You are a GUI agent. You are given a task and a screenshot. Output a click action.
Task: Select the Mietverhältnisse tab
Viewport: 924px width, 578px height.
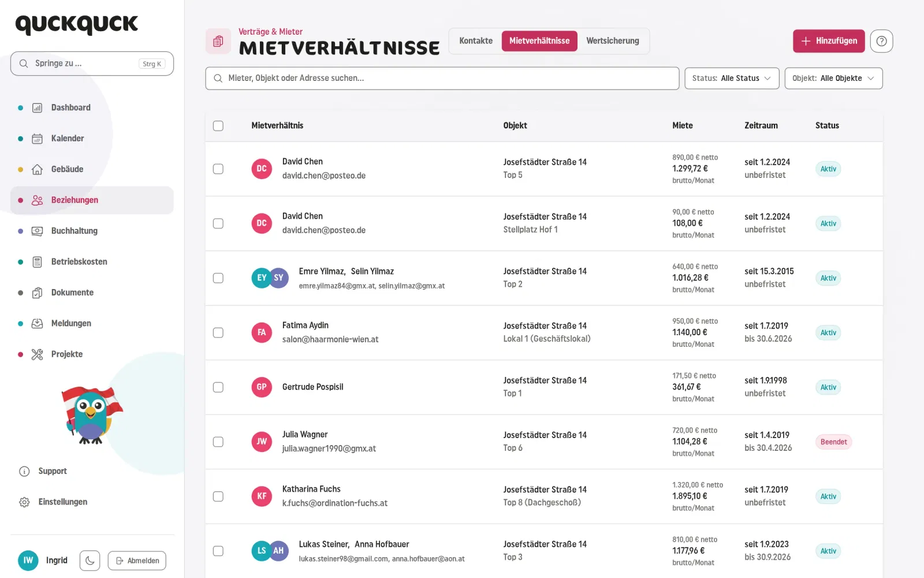point(539,41)
